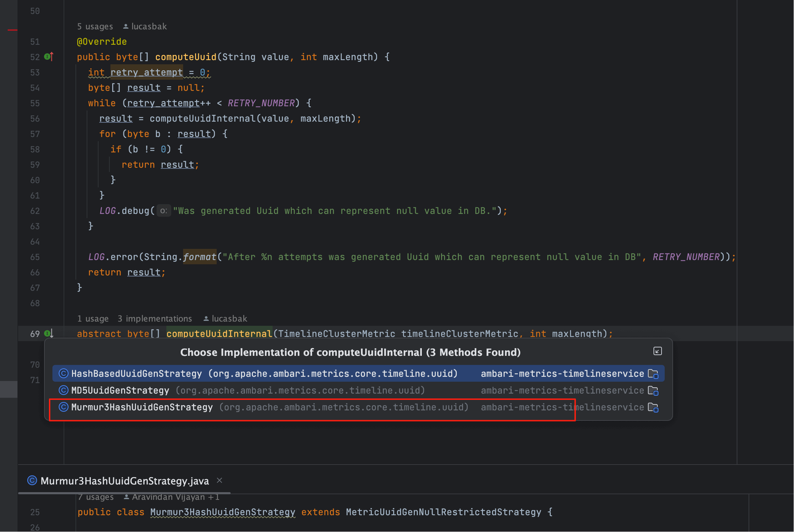Click the computeUuidInternal call on line 56
This screenshot has width=794, height=532.
coord(202,118)
